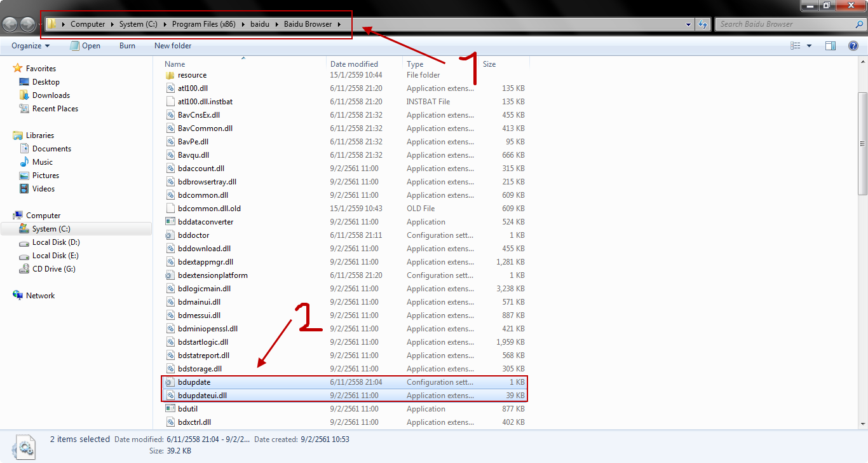868x463 pixels.
Task: Click the Local Disk (D:) drive icon
Action: point(24,242)
